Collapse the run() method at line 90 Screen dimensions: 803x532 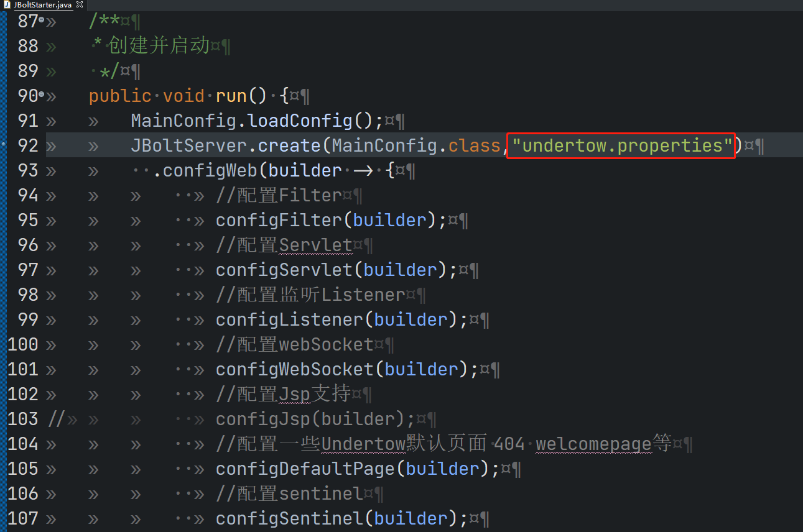(x=42, y=95)
